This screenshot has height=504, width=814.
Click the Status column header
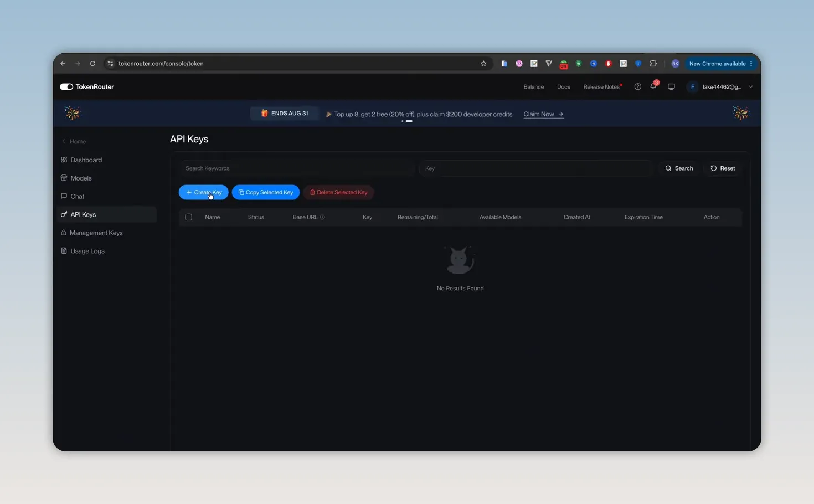click(x=256, y=217)
